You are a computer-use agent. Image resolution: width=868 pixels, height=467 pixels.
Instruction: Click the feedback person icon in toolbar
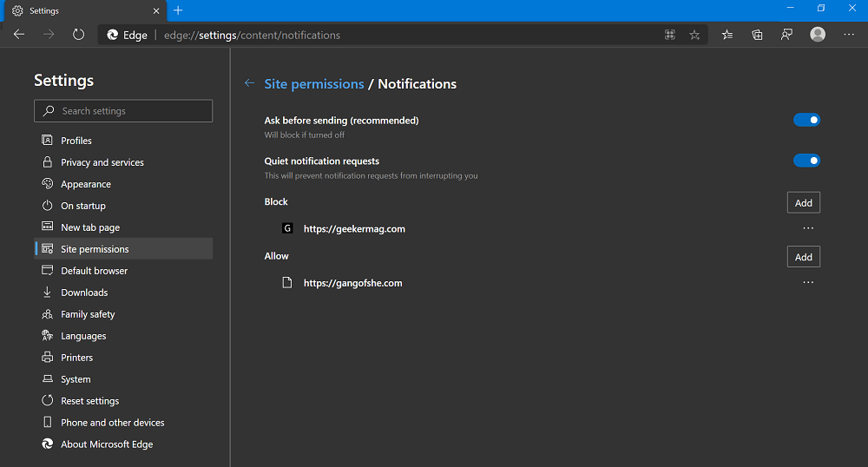[x=786, y=35]
